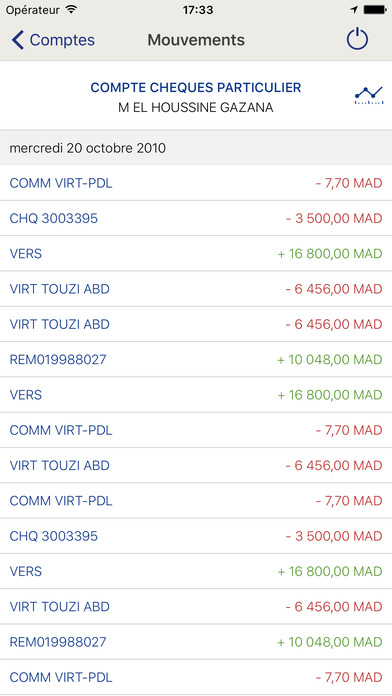
Task: Open second CHQ 3003395 -3 500,00 entry
Action: click(x=196, y=536)
